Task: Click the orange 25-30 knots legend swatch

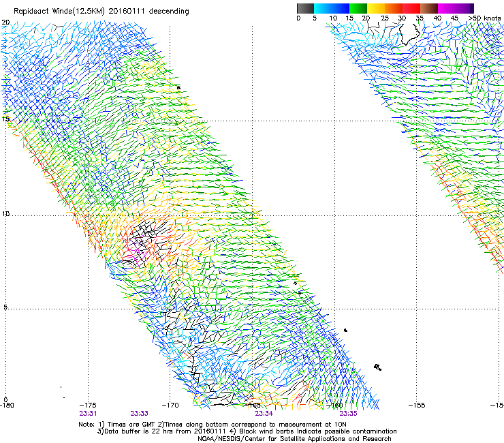Action: point(394,8)
